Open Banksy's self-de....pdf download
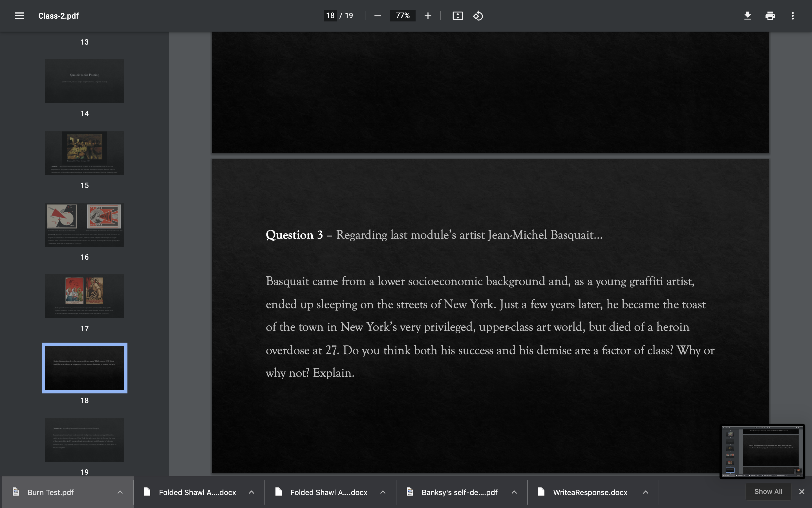812x508 pixels. (459, 492)
